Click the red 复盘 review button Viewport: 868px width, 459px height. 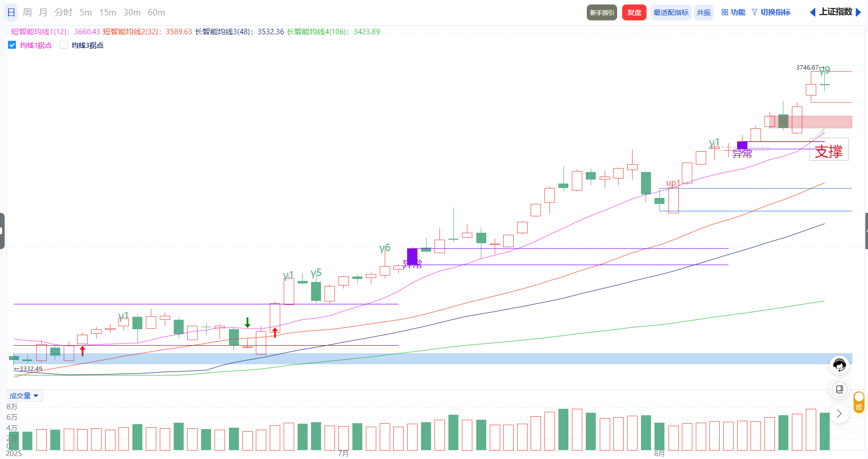click(x=634, y=12)
